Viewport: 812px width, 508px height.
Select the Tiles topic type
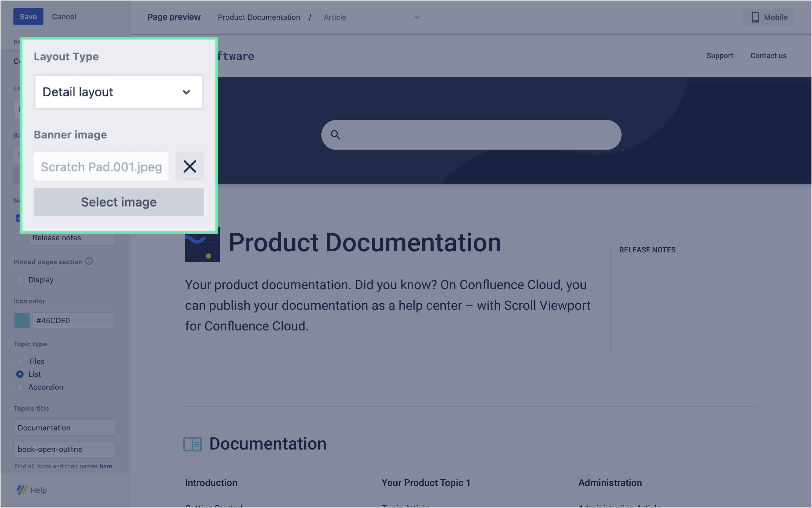tap(20, 361)
